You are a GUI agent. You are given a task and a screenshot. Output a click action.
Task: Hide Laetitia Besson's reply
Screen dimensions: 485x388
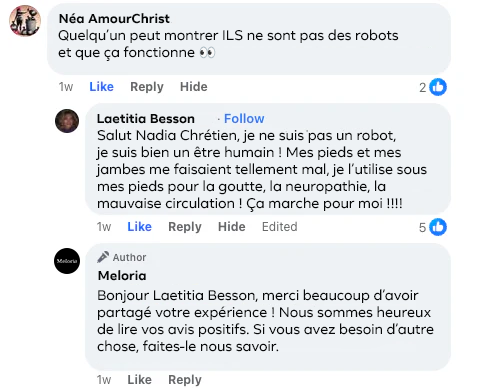(232, 227)
